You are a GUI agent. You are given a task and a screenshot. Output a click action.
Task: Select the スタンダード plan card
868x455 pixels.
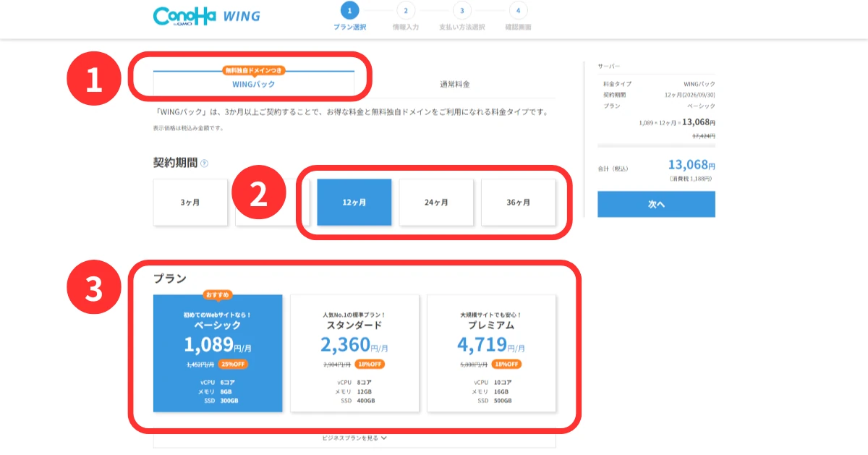coord(354,353)
